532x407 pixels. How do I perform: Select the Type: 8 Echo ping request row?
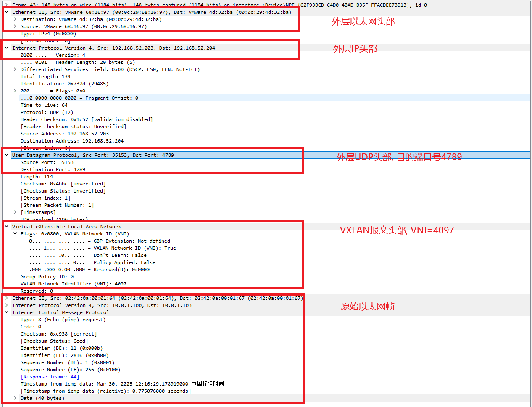[63, 320]
